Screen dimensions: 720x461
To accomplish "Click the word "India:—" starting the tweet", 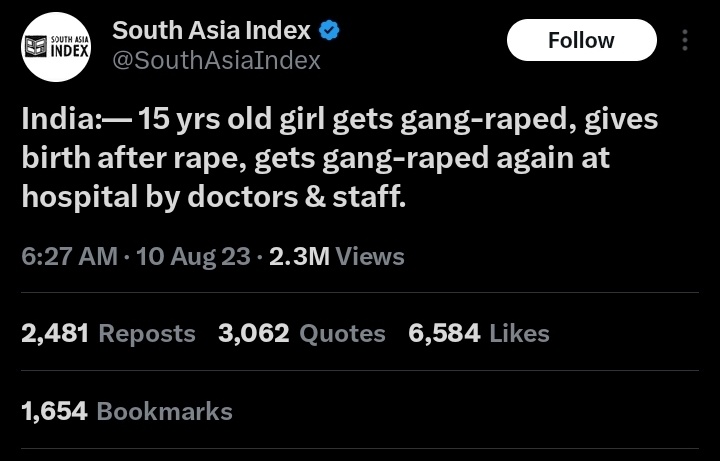I will coord(75,121).
